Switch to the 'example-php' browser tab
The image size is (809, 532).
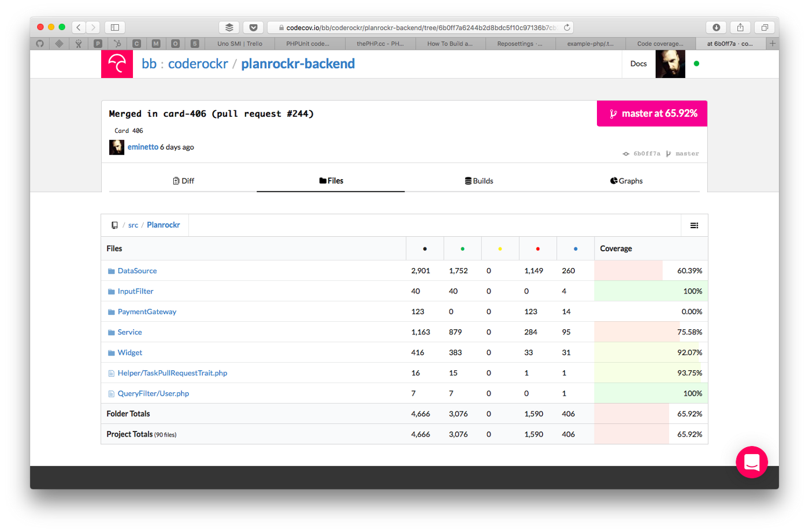pos(591,43)
